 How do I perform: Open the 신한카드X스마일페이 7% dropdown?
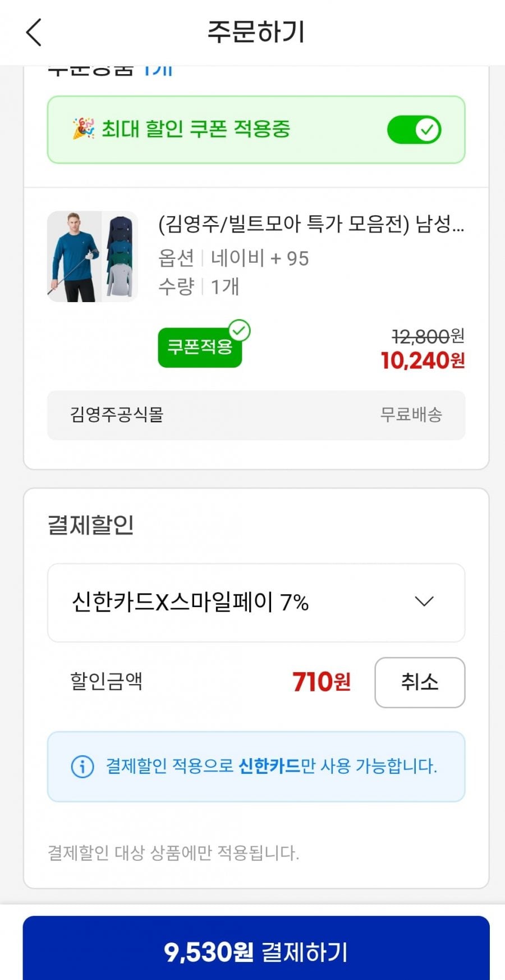256,603
